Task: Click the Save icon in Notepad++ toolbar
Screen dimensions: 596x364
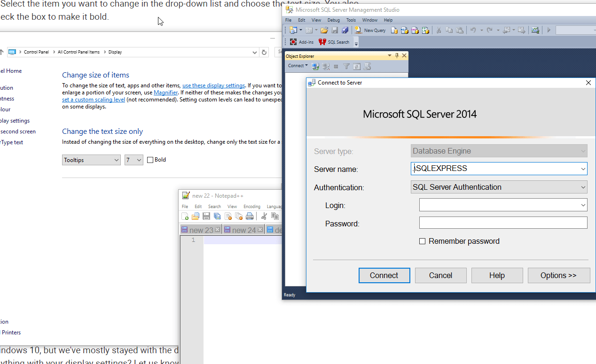Action: click(206, 217)
